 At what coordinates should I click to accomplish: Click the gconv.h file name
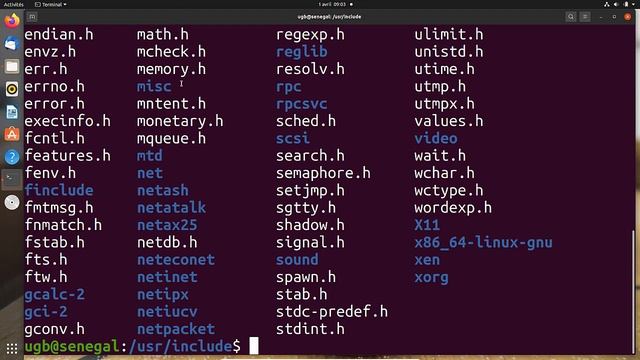(55, 329)
